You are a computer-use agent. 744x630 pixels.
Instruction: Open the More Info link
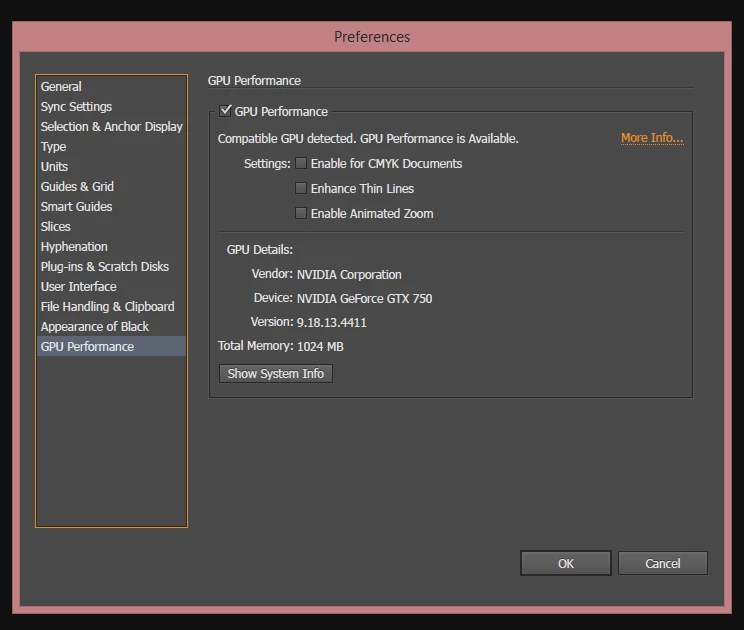click(652, 138)
